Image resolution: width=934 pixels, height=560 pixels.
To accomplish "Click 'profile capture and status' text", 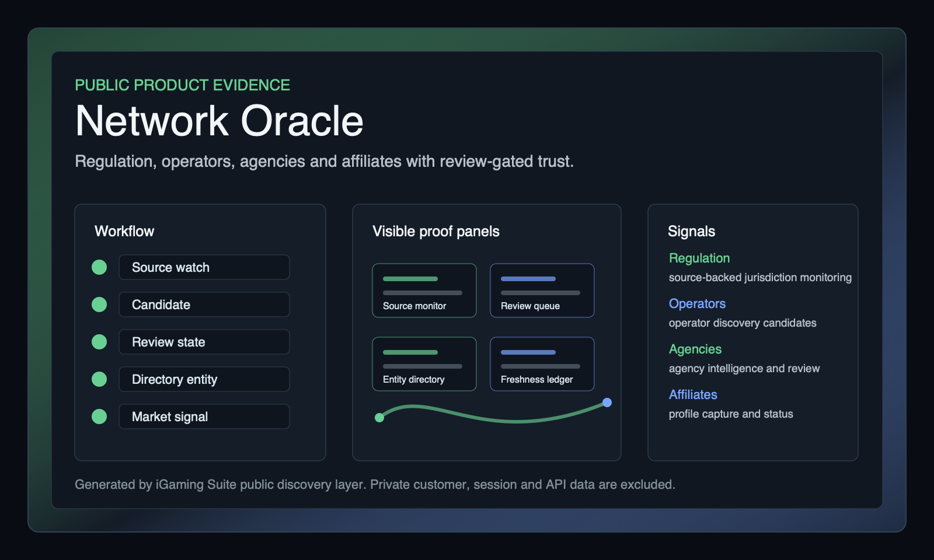I will [731, 414].
